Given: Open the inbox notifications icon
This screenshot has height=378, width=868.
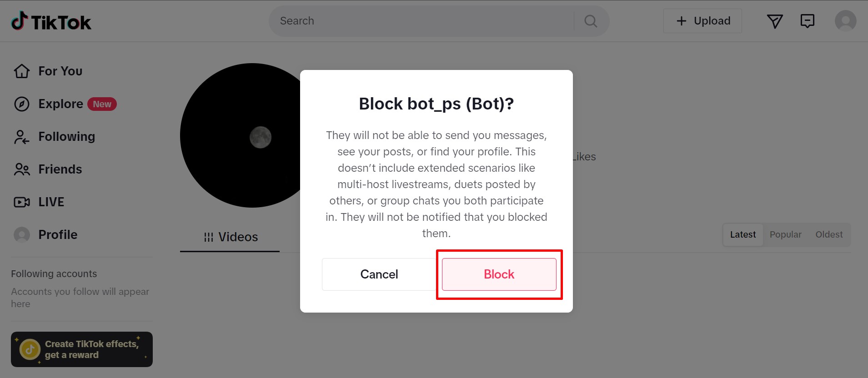Looking at the screenshot, I should pyautogui.click(x=808, y=21).
